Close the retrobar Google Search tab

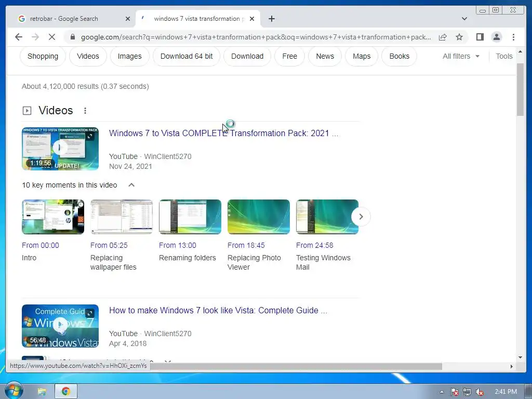point(128,19)
